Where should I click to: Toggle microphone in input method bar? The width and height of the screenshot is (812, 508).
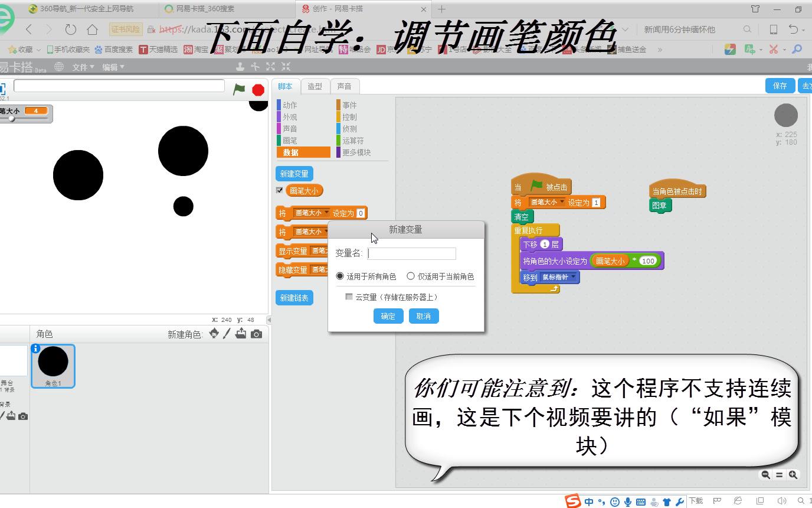[628, 502]
